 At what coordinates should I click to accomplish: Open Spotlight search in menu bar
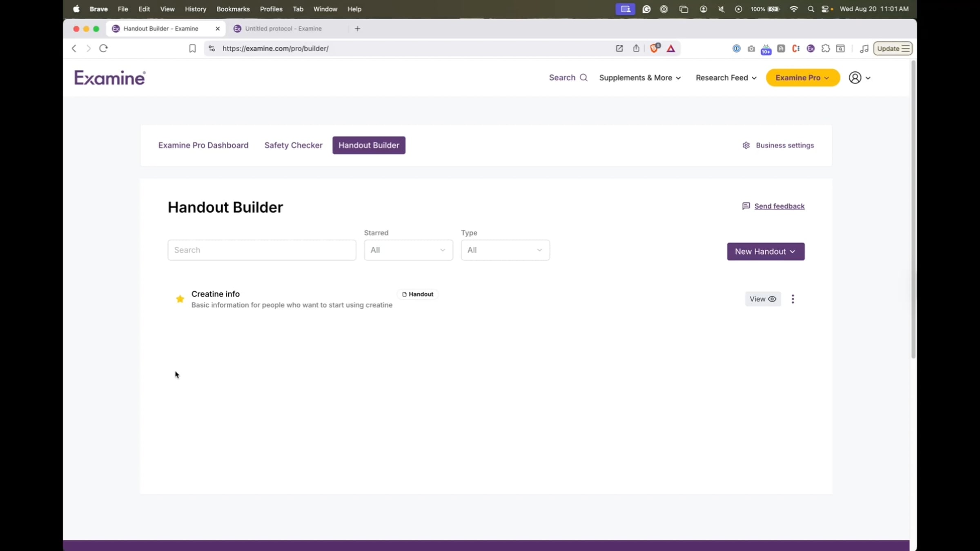(x=811, y=9)
